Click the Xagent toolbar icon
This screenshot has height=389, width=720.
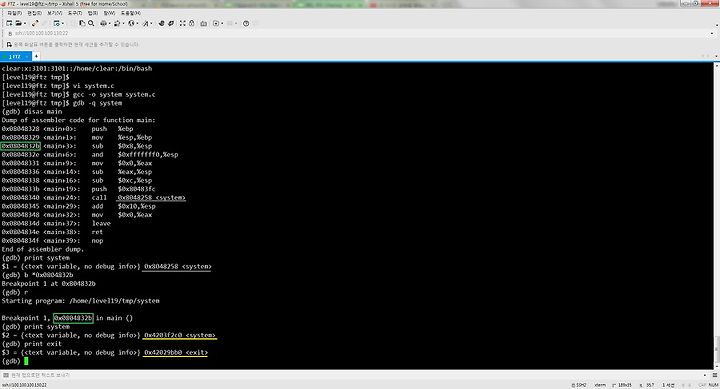[x=171, y=23]
